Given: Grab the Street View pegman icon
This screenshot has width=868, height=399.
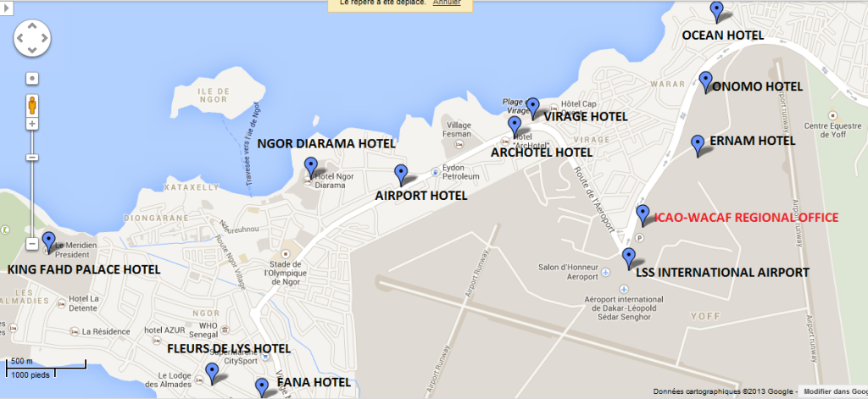Looking at the screenshot, I should [32, 104].
